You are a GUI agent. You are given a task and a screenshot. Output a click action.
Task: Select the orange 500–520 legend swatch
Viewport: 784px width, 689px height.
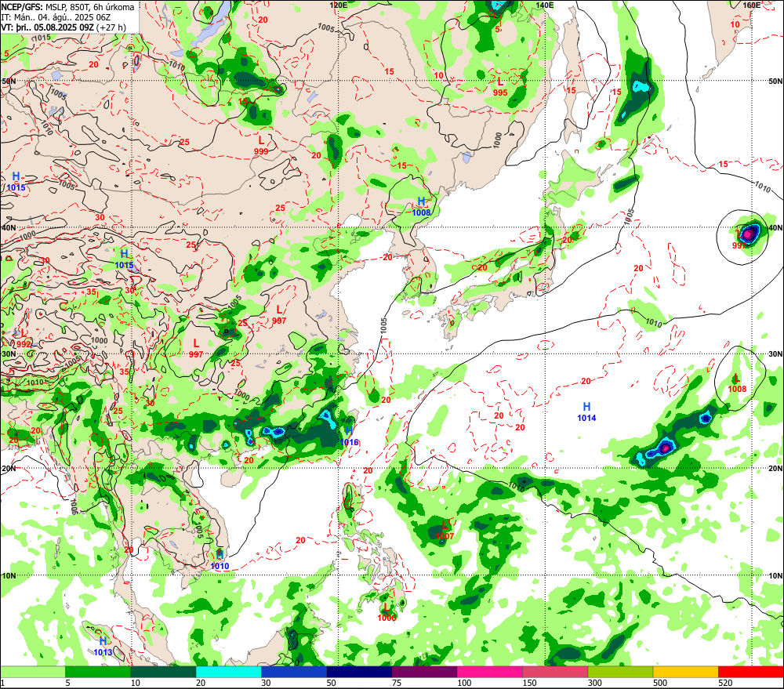coord(685,672)
